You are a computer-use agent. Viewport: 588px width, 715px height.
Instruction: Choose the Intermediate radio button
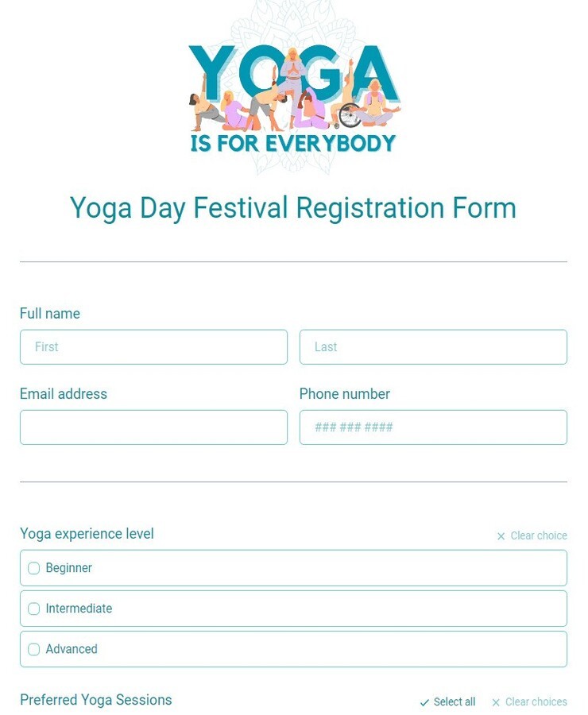[x=33, y=609]
